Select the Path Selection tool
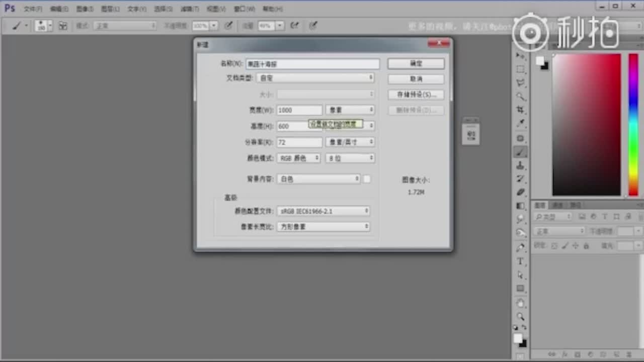The image size is (644, 362). point(521,275)
